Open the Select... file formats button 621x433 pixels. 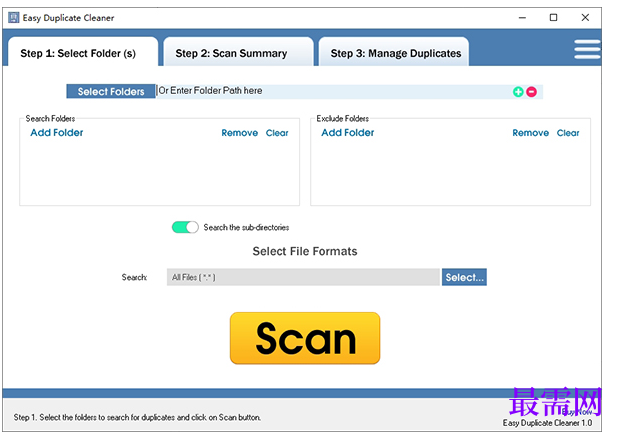pos(464,277)
